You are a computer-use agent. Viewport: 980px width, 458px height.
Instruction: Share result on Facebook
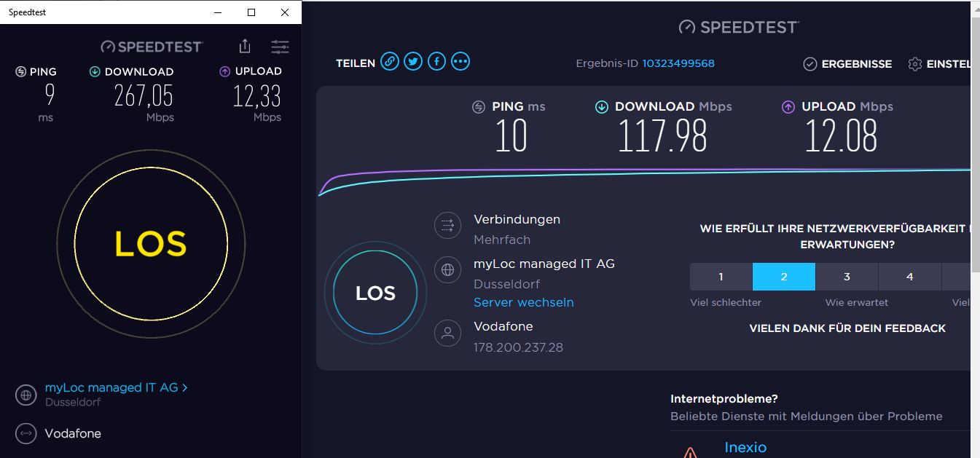pyautogui.click(x=436, y=62)
